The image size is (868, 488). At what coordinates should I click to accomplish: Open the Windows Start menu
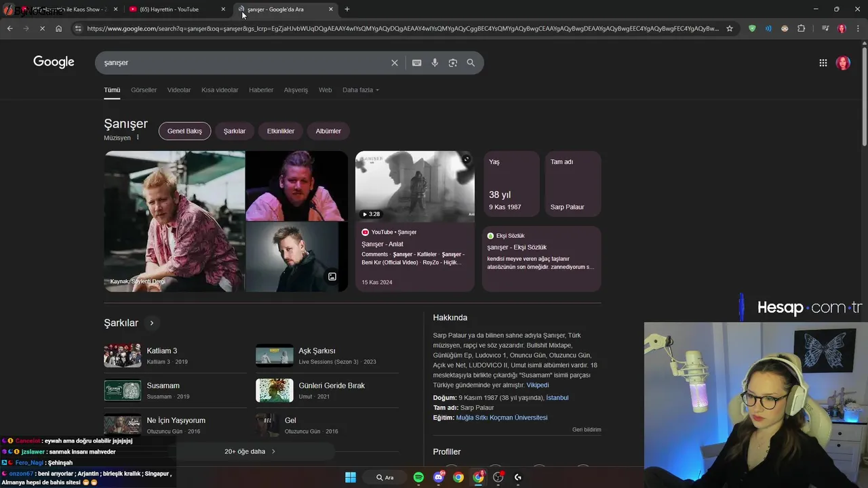tap(351, 477)
